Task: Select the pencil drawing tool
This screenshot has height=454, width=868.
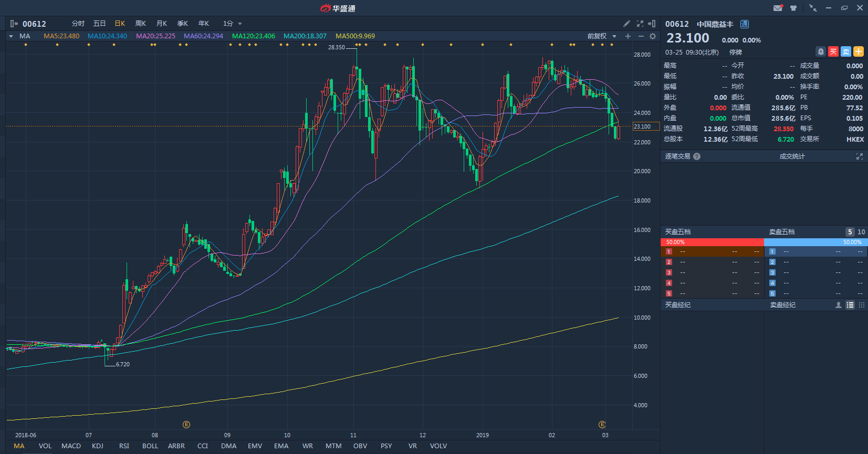Action: click(626, 24)
